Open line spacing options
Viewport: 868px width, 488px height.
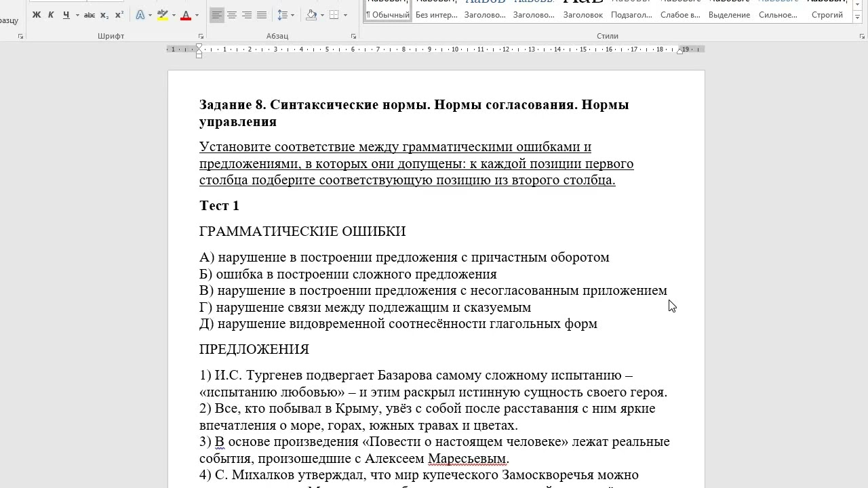(x=282, y=15)
